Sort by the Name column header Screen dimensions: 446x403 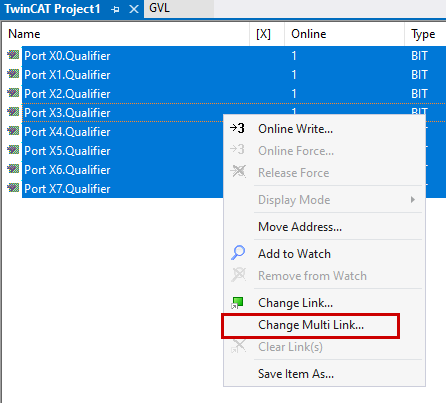pyautogui.click(x=126, y=34)
